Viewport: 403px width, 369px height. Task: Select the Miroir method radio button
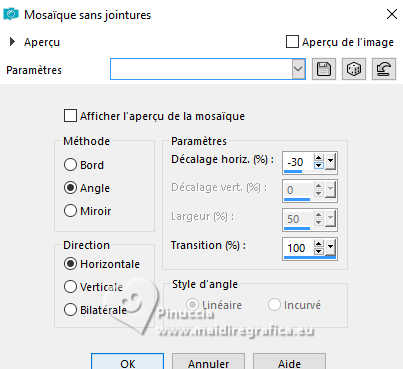(x=70, y=211)
